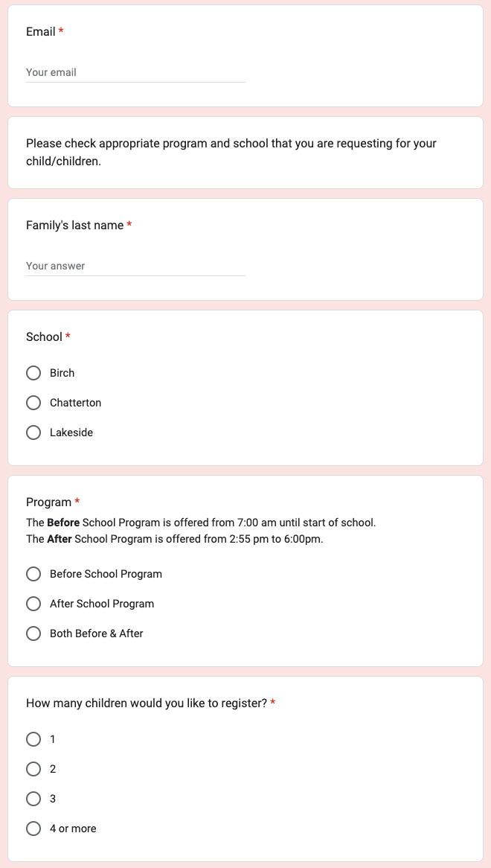This screenshot has height=868, width=491.
Task: Select Both Before & After program
Action: click(x=33, y=634)
